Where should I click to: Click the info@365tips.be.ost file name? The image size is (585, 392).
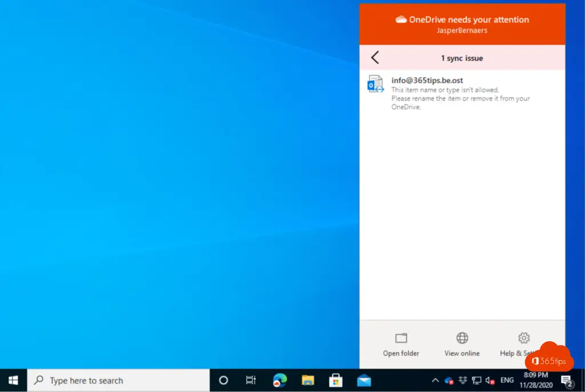(x=427, y=80)
